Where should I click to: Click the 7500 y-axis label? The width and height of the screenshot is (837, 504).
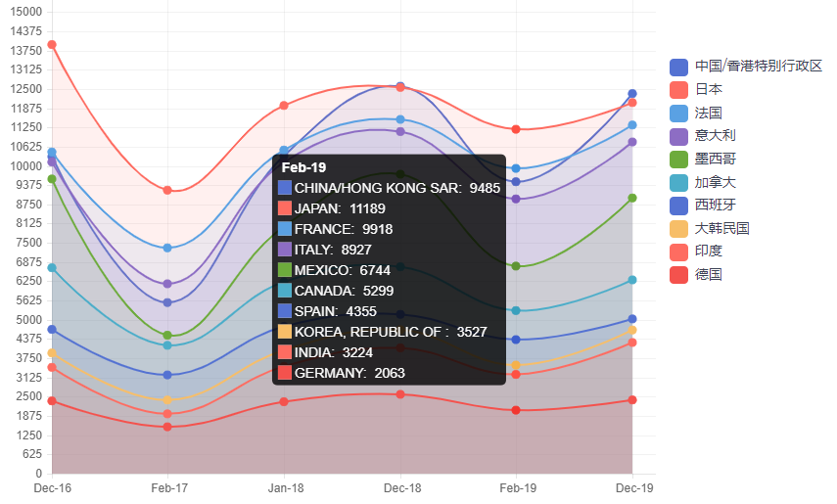pyautogui.click(x=28, y=243)
